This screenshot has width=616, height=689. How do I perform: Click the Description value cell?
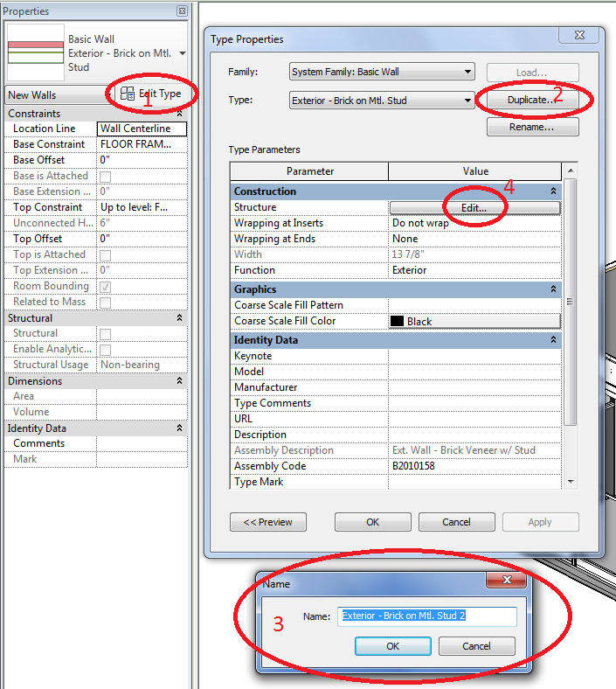coord(474,435)
